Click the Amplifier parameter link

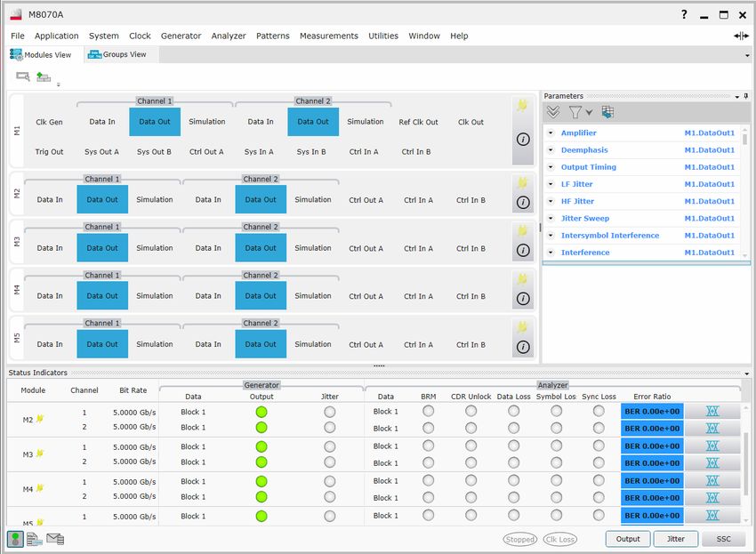(x=579, y=132)
